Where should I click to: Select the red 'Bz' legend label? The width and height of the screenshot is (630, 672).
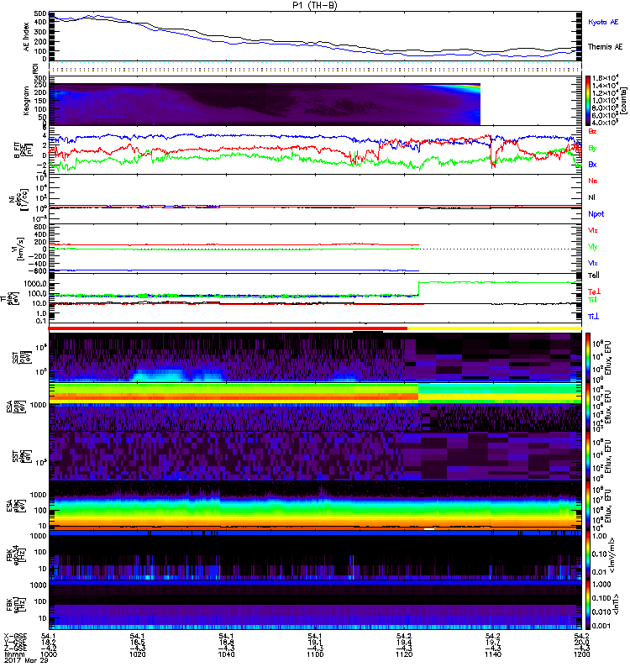tap(592, 132)
